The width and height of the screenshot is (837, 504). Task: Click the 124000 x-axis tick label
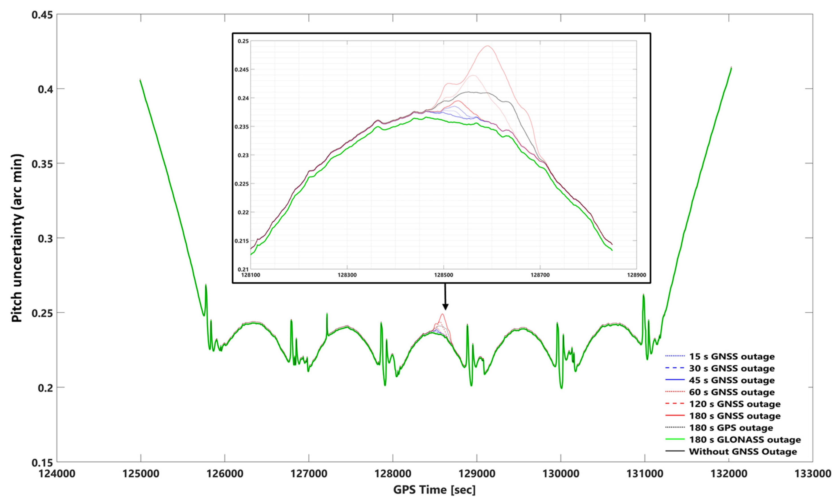coord(57,474)
